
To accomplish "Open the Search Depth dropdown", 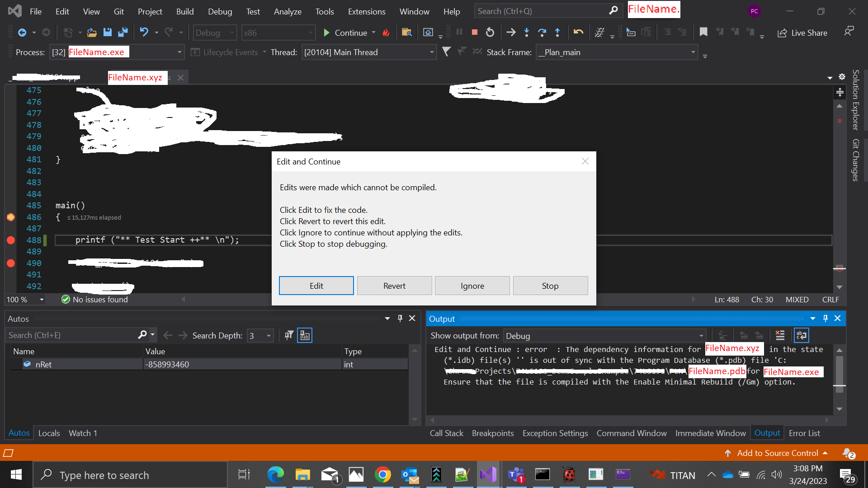I will pyautogui.click(x=269, y=336).
